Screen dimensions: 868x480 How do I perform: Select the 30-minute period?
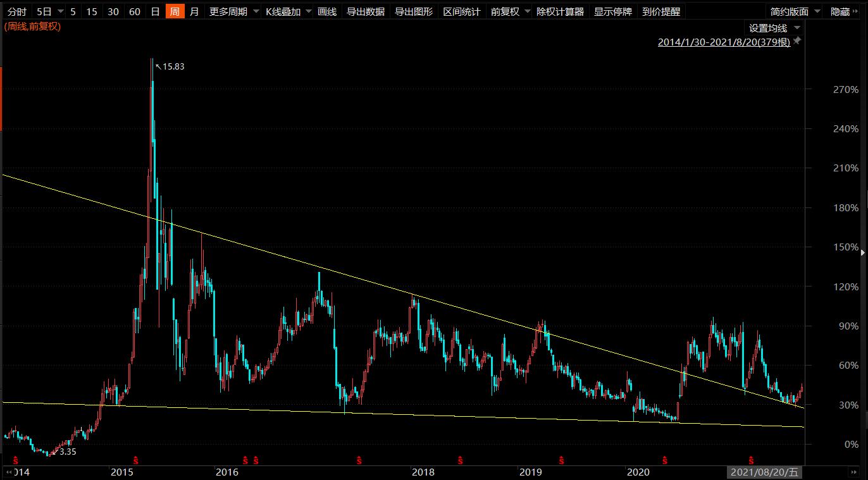point(113,11)
